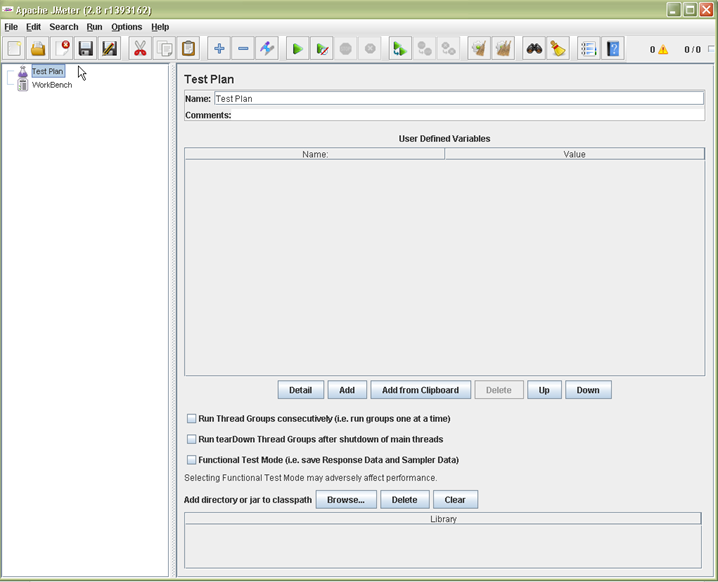Click the Name: column header
This screenshot has width=718, height=582.
coord(315,154)
